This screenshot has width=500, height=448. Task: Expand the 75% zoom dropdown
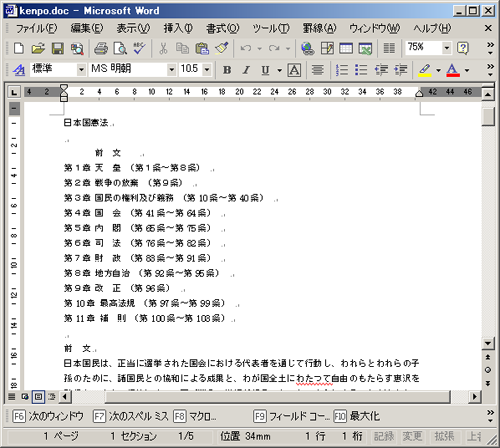(447, 48)
